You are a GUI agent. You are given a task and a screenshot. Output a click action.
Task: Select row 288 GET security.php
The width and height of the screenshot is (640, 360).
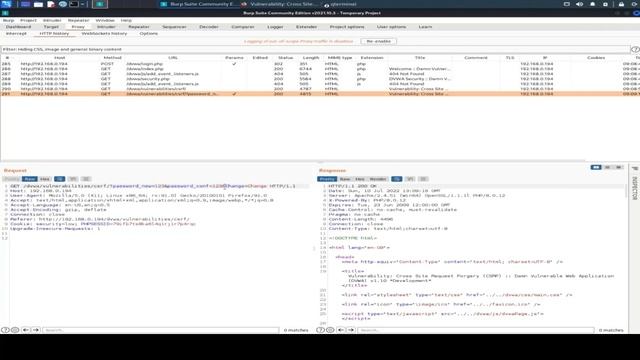coord(320,79)
